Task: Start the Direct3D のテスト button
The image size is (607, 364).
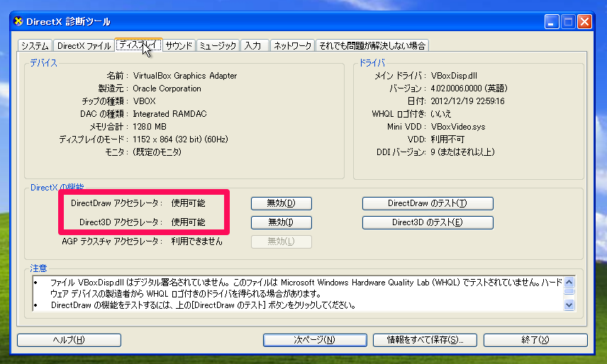Action: point(427,222)
